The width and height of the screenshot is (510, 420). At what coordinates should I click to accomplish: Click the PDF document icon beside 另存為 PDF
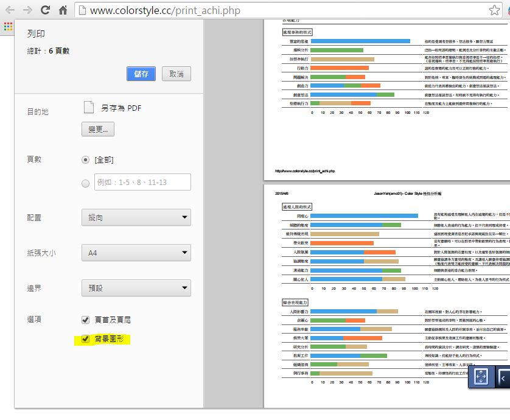[89, 108]
